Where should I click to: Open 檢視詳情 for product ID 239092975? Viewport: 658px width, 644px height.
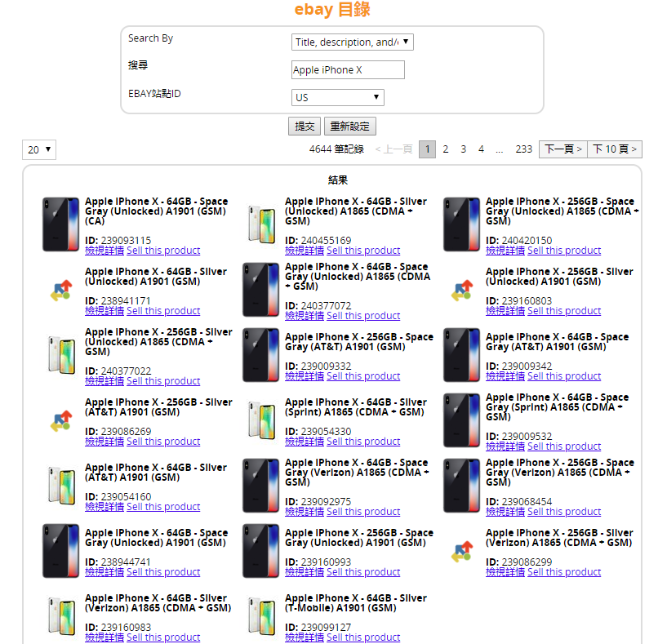pos(305,512)
